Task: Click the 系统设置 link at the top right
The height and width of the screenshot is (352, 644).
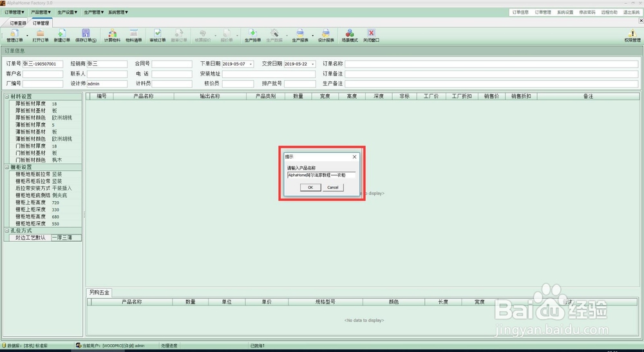Action: (x=565, y=12)
